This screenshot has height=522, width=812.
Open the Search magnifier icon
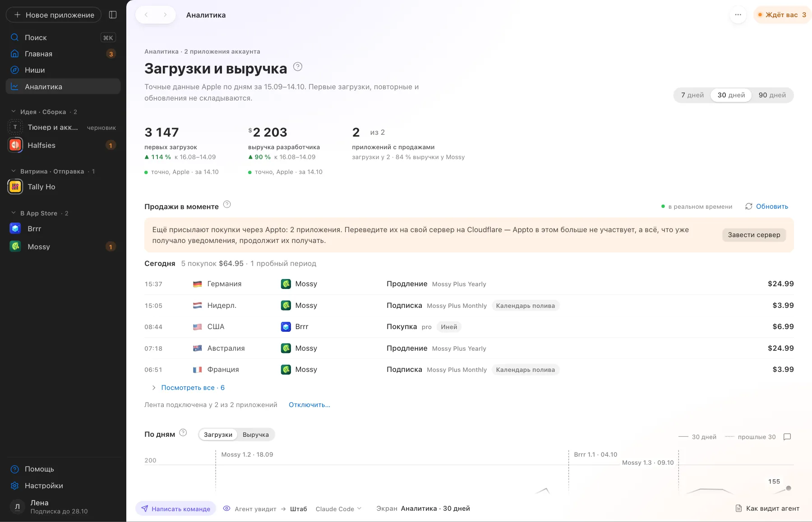[x=15, y=37]
